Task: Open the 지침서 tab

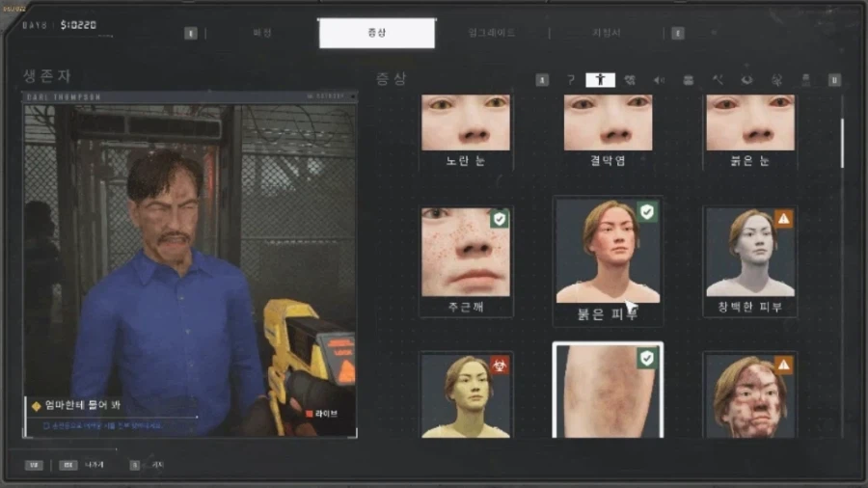Action: tap(607, 33)
